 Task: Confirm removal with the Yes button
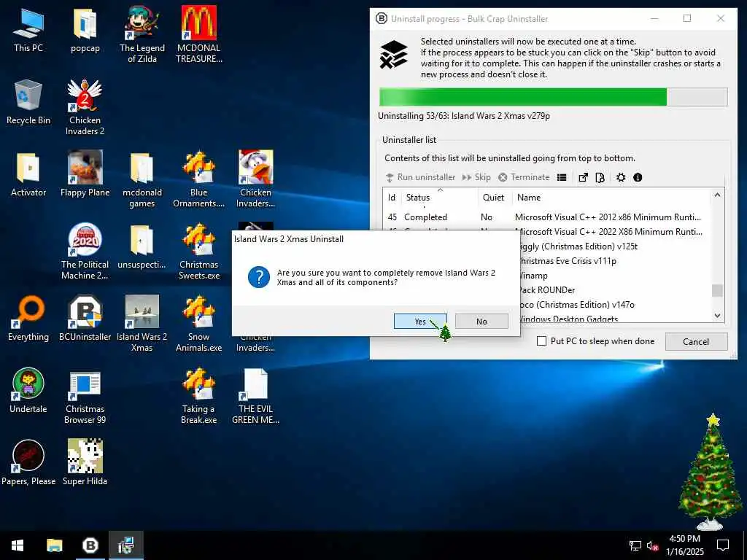tap(420, 322)
